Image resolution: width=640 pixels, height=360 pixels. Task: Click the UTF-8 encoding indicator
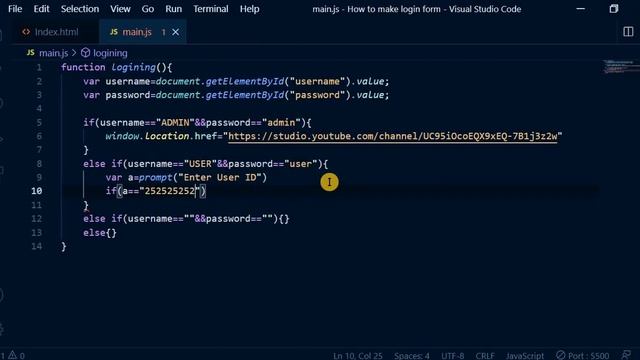[453, 356]
